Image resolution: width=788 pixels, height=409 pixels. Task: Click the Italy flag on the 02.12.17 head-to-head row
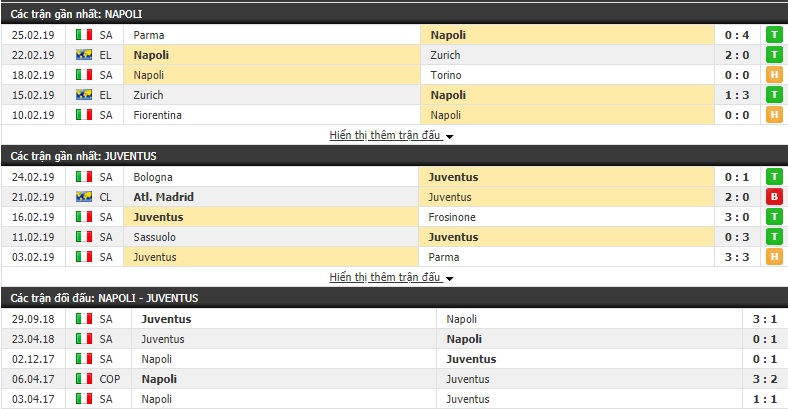[84, 359]
